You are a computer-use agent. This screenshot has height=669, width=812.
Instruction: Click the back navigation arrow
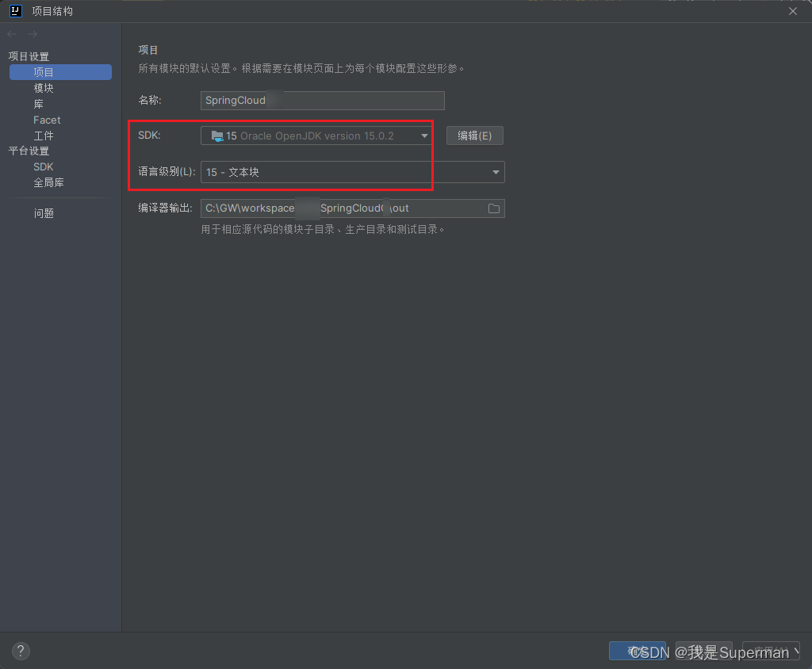pos(11,33)
